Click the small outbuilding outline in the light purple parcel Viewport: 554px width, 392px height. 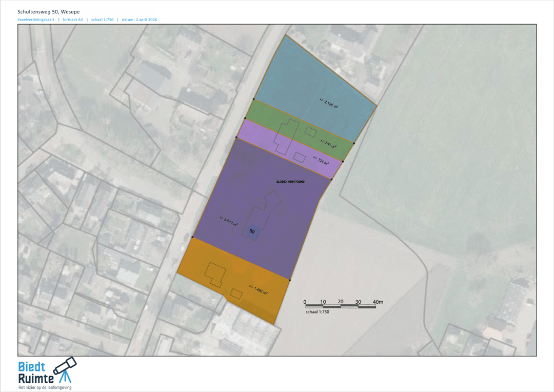(x=300, y=157)
